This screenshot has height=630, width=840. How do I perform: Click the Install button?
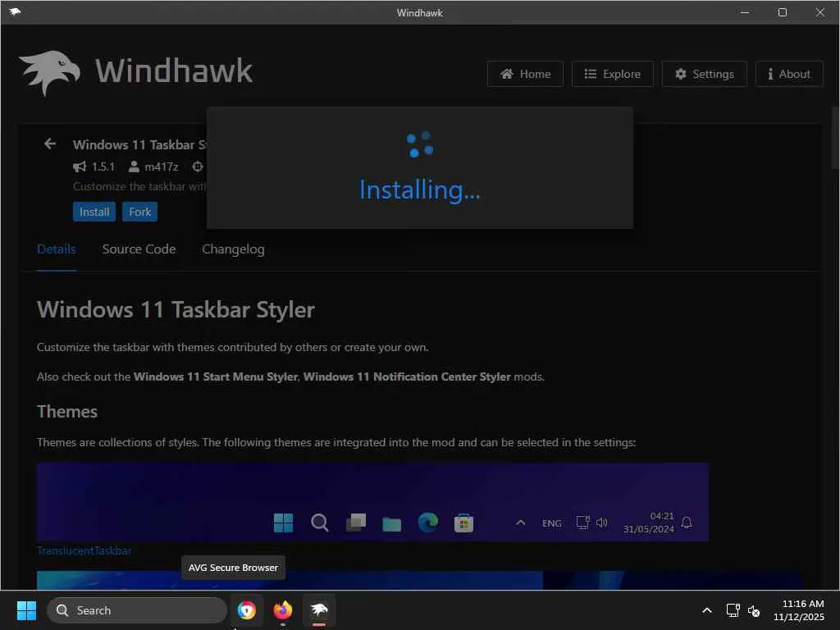(94, 212)
